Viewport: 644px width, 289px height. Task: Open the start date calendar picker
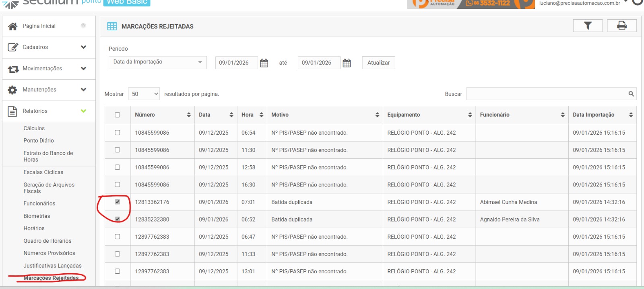264,63
